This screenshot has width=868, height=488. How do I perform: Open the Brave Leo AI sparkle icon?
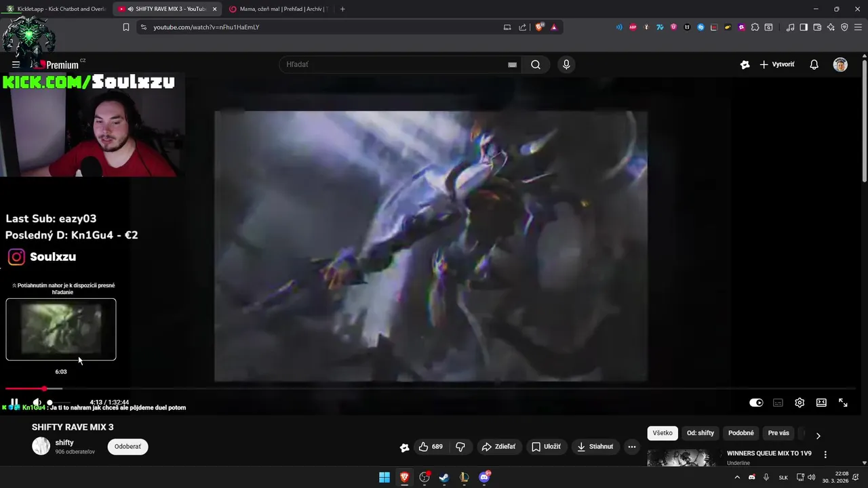(x=831, y=27)
